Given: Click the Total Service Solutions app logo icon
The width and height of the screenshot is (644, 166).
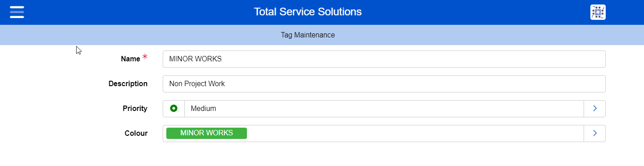Looking at the screenshot, I should click(598, 12).
